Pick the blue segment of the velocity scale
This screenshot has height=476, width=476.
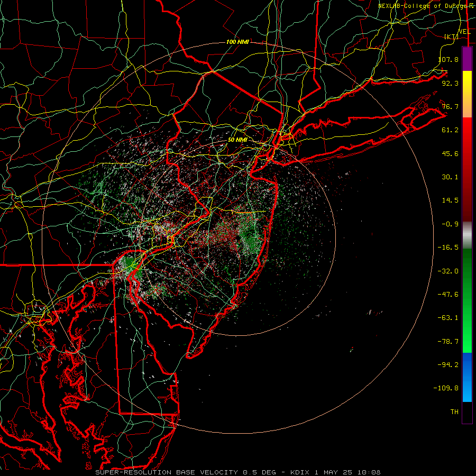coord(467,377)
